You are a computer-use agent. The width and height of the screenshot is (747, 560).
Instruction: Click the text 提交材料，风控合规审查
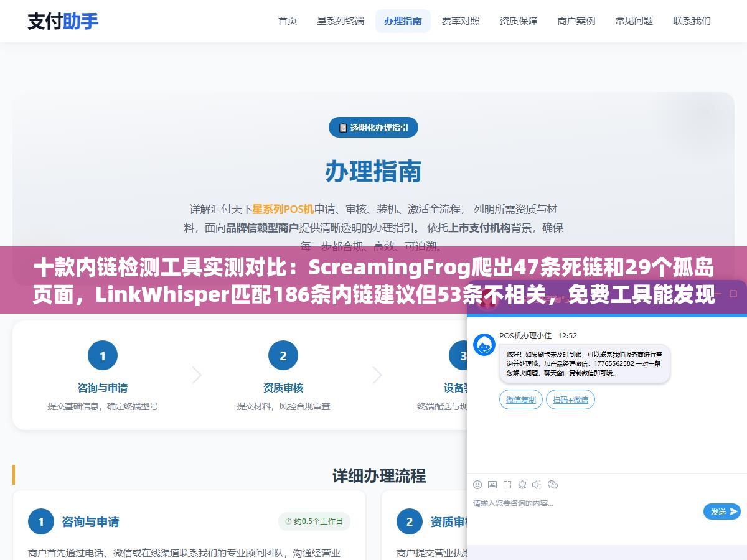283,406
